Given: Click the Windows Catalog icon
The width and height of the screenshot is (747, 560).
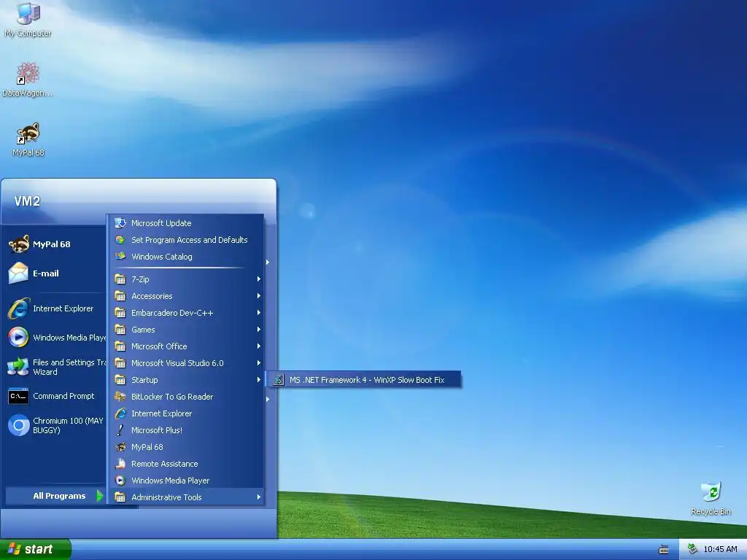Looking at the screenshot, I should (120, 256).
